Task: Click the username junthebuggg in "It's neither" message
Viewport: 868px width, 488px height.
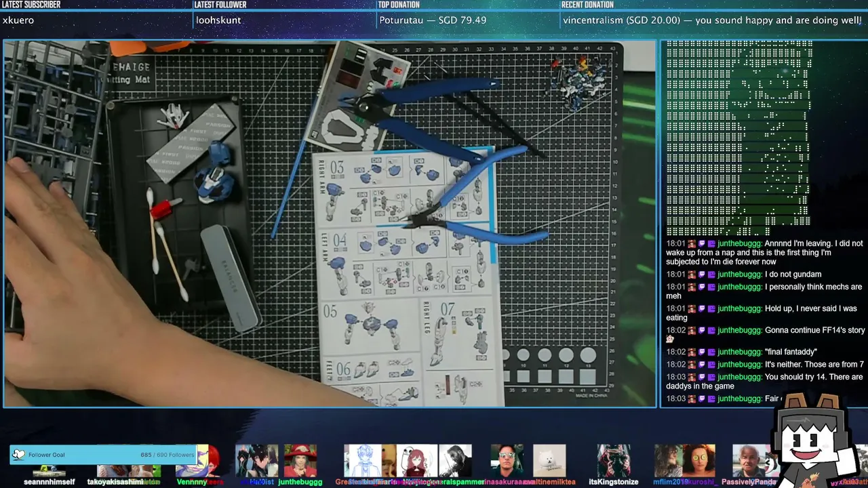Action: pyautogui.click(x=740, y=364)
